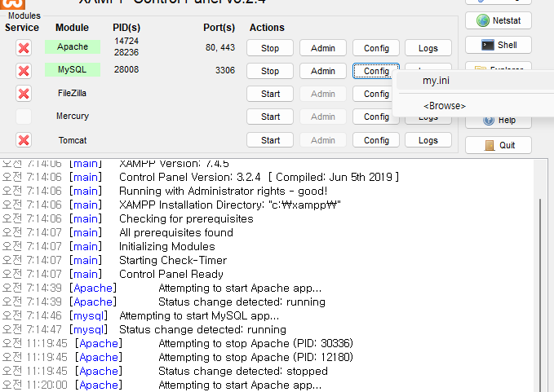This screenshot has width=554, height=392.
Task: Click log line "XAMPP Installation Directory"
Action: click(x=230, y=205)
